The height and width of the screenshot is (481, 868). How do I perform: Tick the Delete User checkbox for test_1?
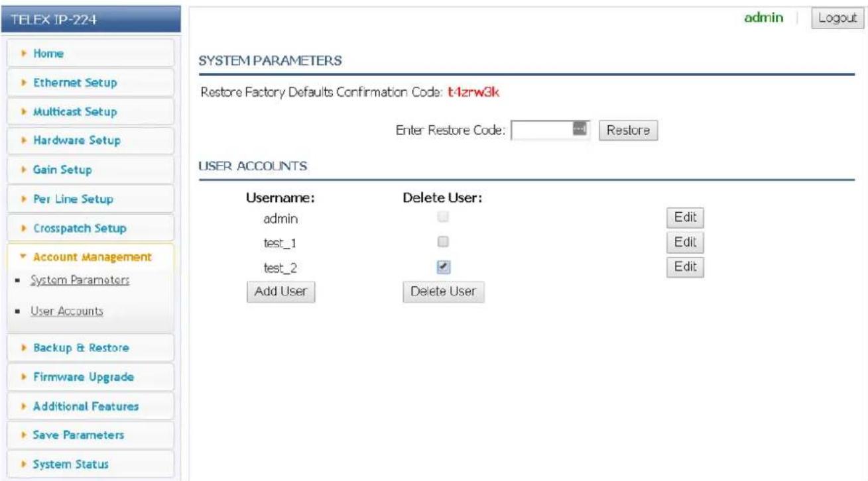444,241
